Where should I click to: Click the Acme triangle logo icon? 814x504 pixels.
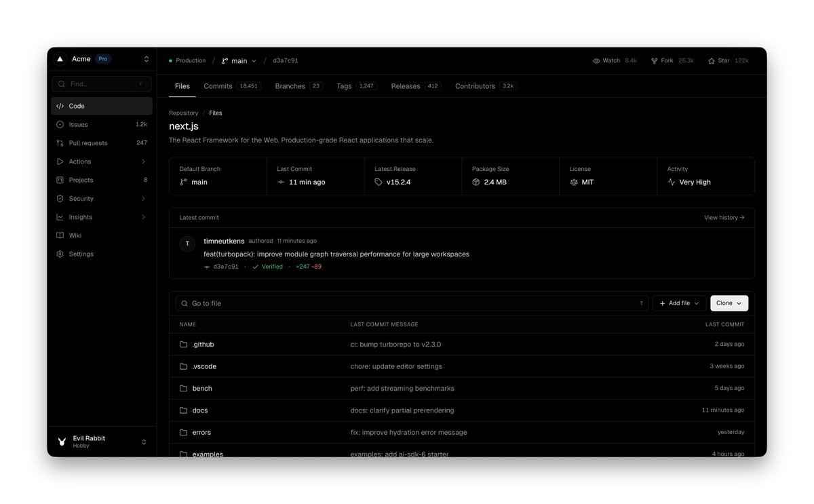(x=60, y=59)
